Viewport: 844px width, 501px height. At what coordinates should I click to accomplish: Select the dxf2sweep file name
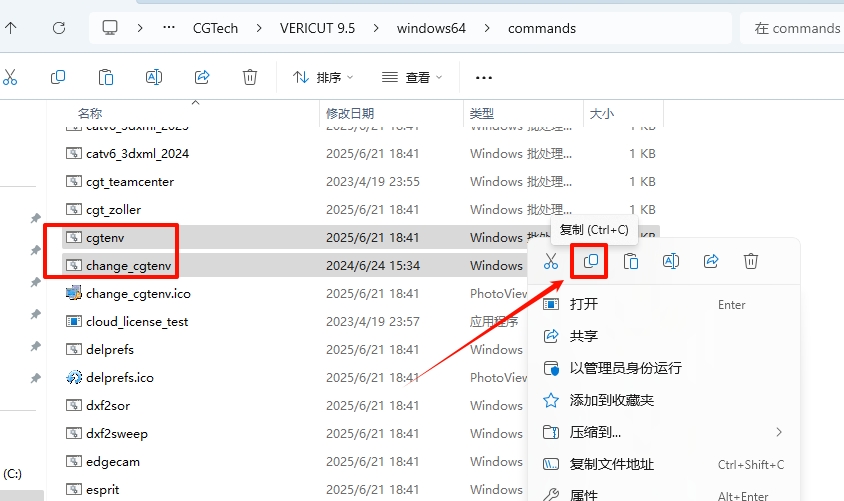(117, 433)
